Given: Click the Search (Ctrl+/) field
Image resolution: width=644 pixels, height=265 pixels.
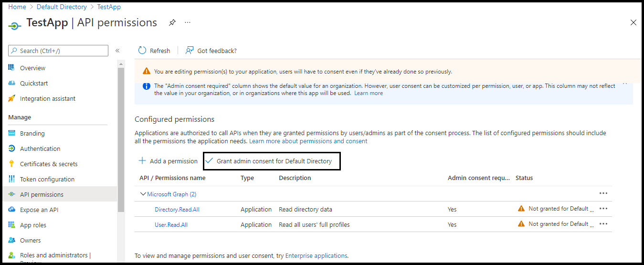Looking at the screenshot, I should [x=58, y=51].
